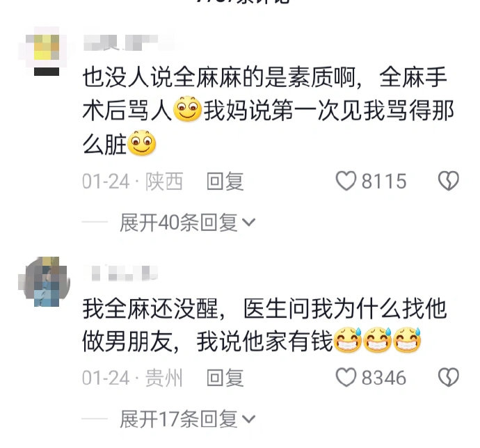Tap the sweating grin emojis after 有钱
Viewport: 480px width, 448px height.
click(x=377, y=340)
